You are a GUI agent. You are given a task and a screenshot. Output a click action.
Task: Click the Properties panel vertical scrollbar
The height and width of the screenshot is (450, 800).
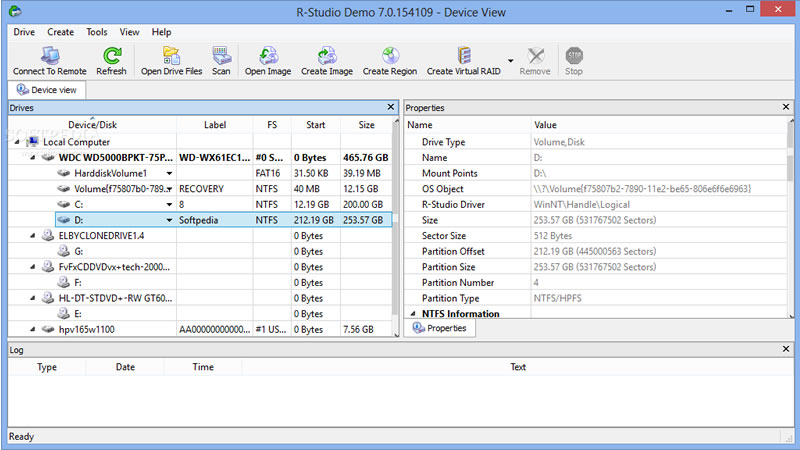[x=791, y=217]
